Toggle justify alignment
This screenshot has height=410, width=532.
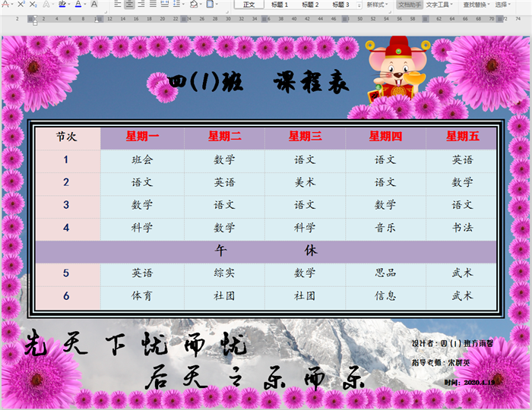coord(154,5)
